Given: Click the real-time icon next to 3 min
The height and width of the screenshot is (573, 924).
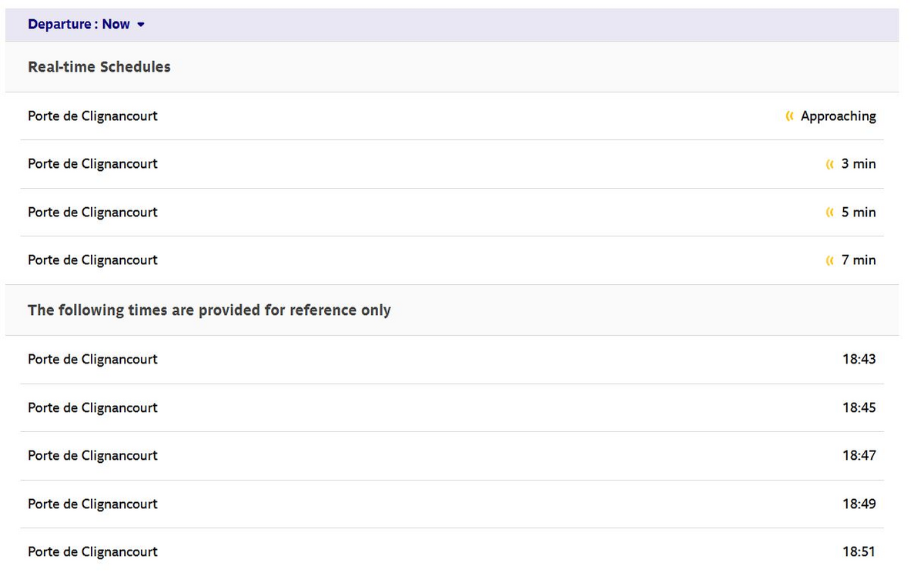Looking at the screenshot, I should 829,164.
